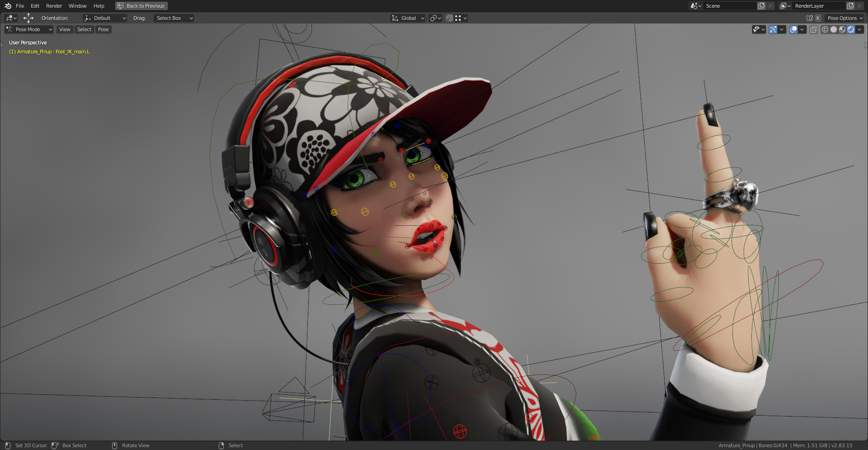Open the Global transform orientation dropdown
The height and width of the screenshot is (450, 868).
[x=408, y=18]
